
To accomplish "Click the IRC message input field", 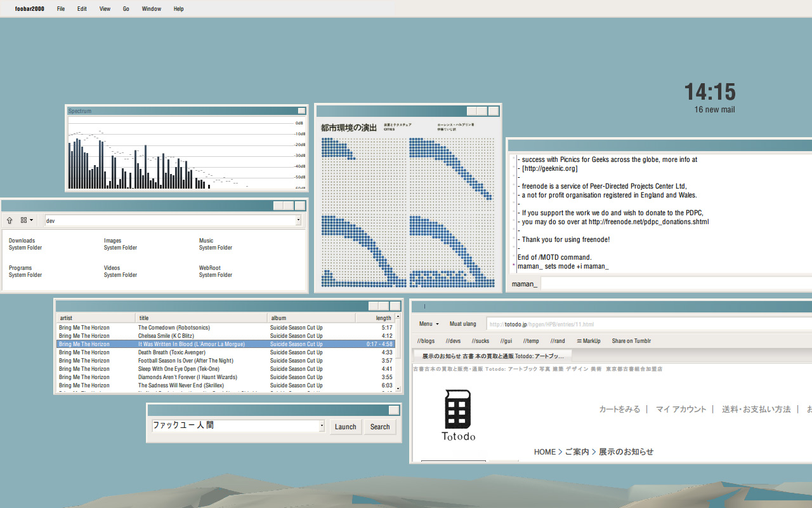I will point(676,284).
